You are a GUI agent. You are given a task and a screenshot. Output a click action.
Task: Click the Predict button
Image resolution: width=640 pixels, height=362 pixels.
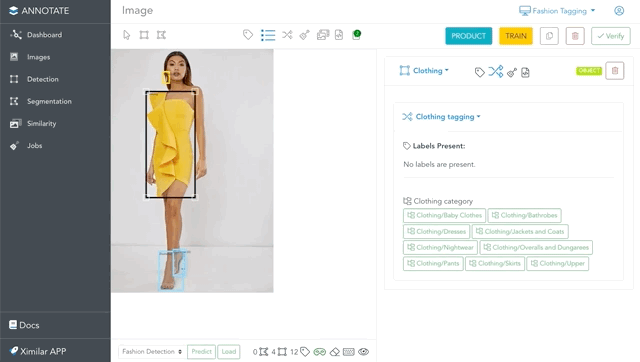tap(201, 351)
